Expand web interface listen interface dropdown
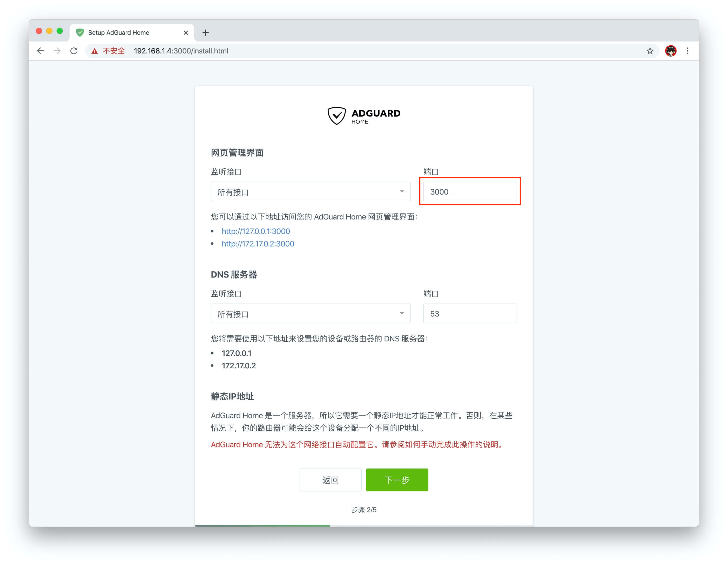The width and height of the screenshot is (728, 565). click(x=310, y=191)
